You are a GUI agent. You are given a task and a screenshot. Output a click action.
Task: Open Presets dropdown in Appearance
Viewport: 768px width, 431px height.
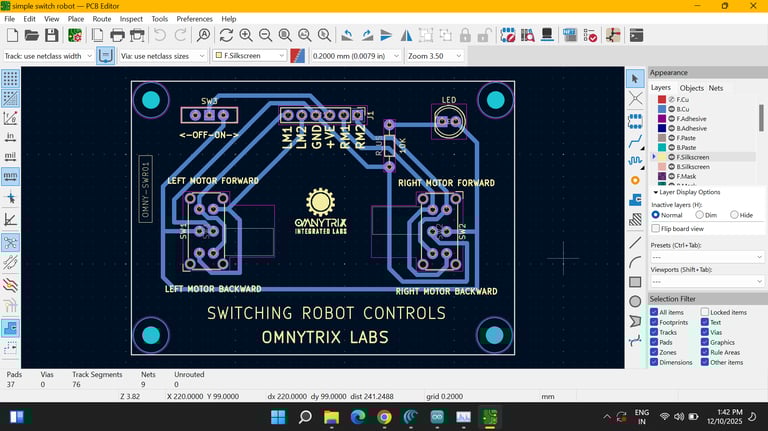click(x=707, y=257)
